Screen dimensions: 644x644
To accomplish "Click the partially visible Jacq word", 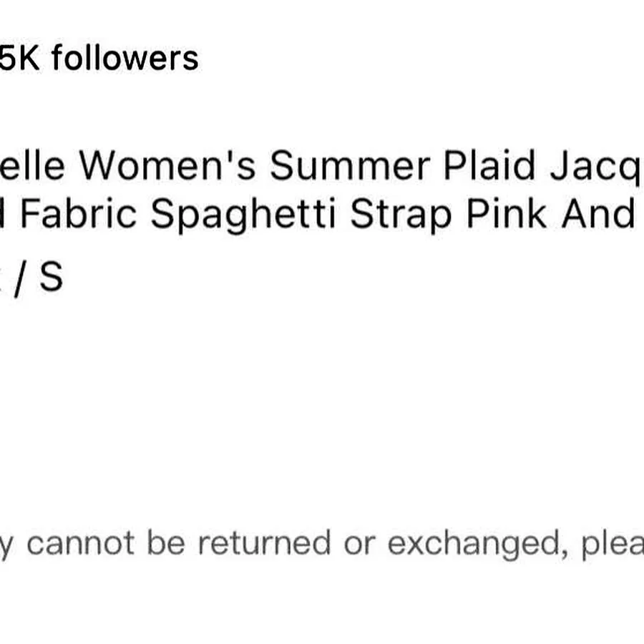I will click(597, 166).
